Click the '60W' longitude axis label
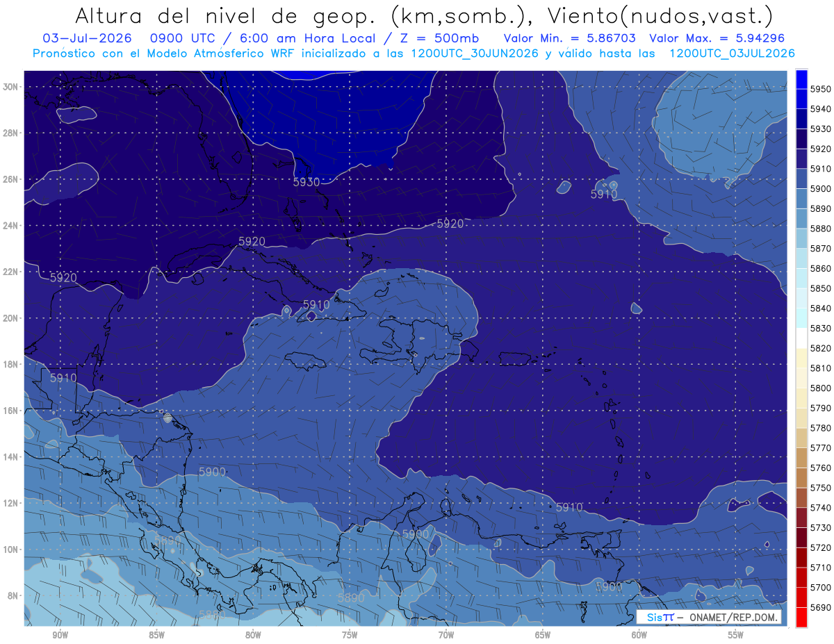This screenshot has width=834, height=644. tap(639, 635)
